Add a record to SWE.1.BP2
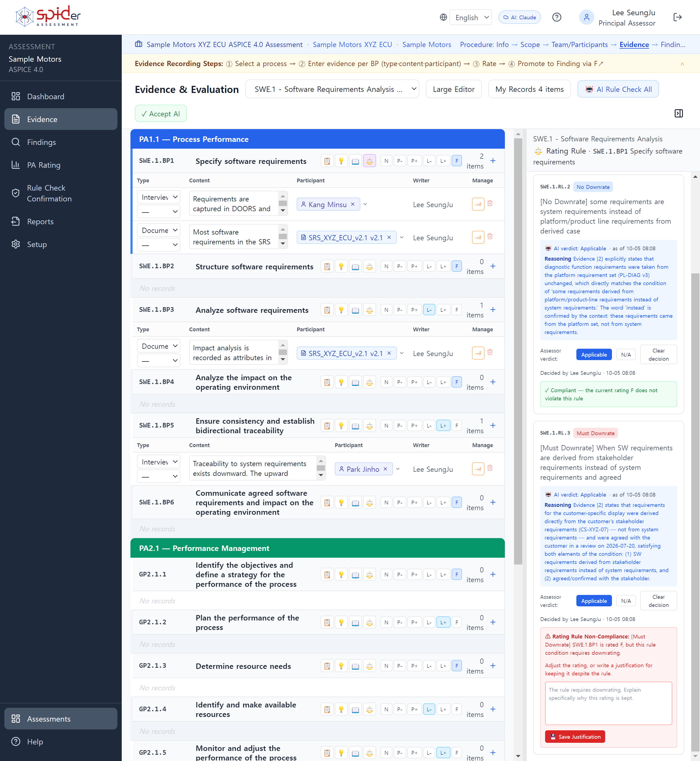This screenshot has height=761, width=700. 493,266
